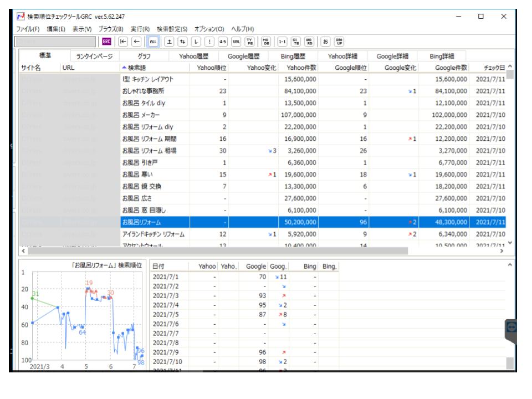Click the left arrow back toolbar icon
Screen dimensions: 532x399
click(x=136, y=42)
